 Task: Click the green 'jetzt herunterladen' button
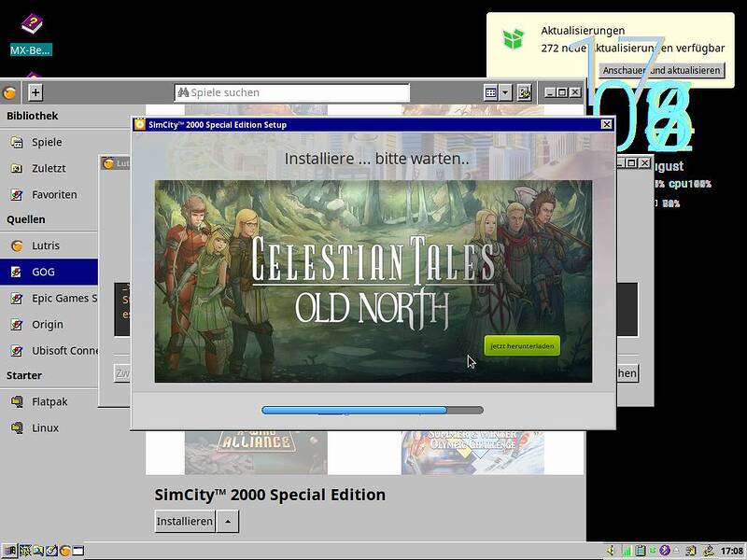(x=522, y=346)
